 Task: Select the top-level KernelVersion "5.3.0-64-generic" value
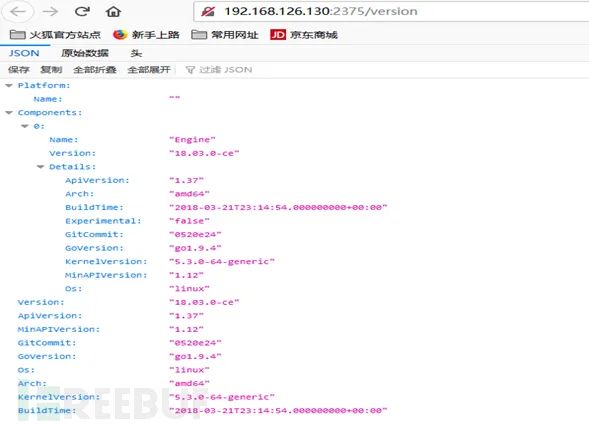[x=222, y=397]
